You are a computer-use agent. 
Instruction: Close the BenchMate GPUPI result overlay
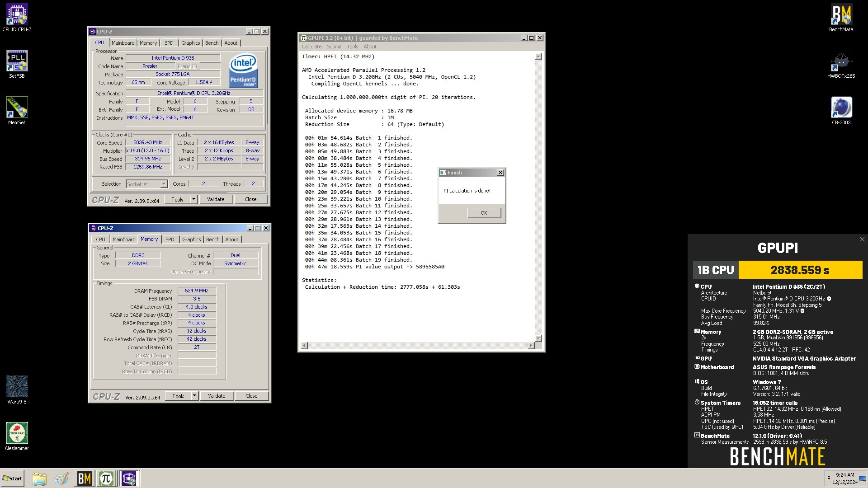coord(862,239)
